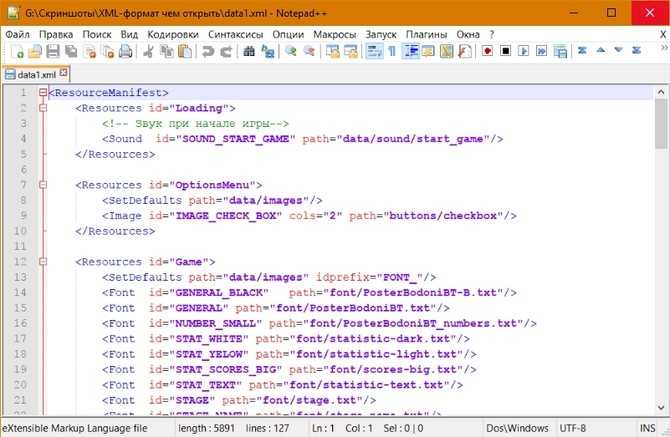The height and width of the screenshot is (437, 670).
Task: Show more toolbar icons chevron
Action: [x=664, y=47]
